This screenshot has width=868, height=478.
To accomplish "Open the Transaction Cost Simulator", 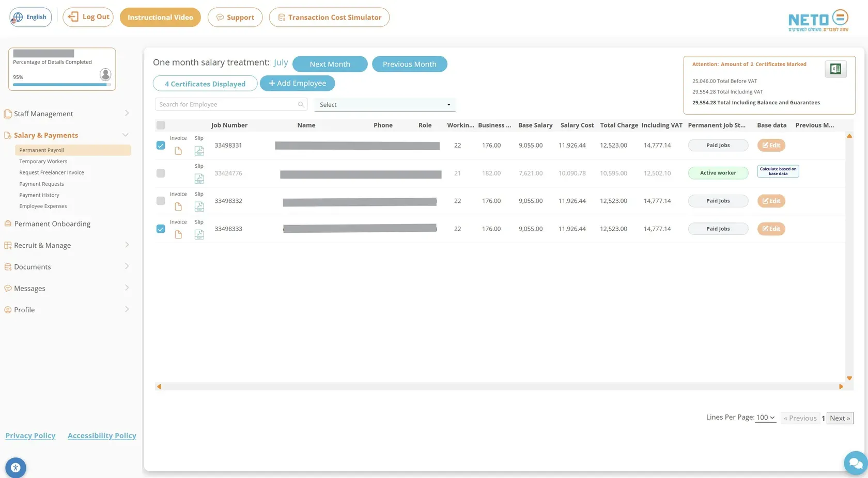I will (329, 17).
